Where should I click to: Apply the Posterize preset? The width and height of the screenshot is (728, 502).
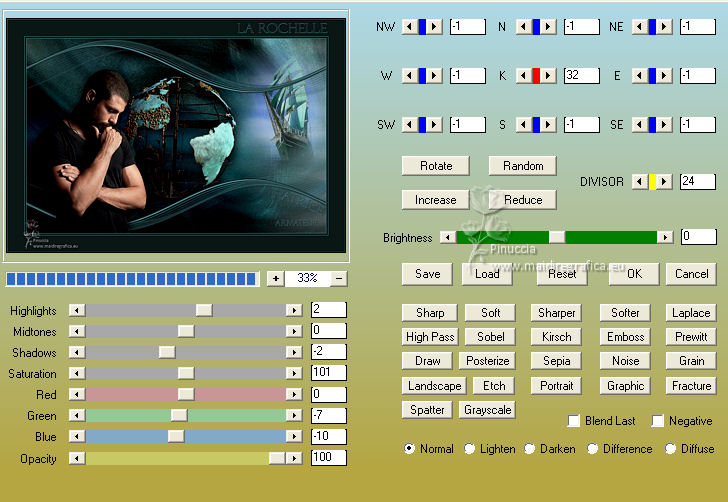[487, 361]
